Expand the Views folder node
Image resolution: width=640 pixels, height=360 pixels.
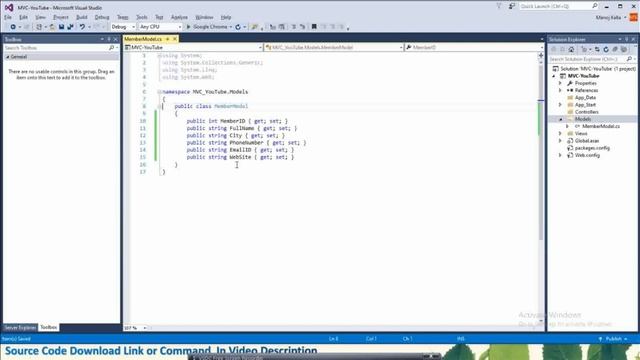[560, 133]
